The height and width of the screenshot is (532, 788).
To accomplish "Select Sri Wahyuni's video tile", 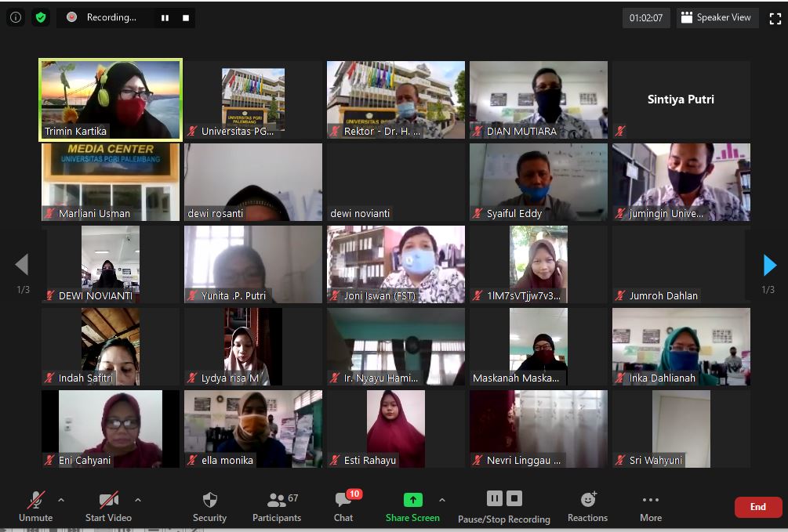I will point(681,429).
